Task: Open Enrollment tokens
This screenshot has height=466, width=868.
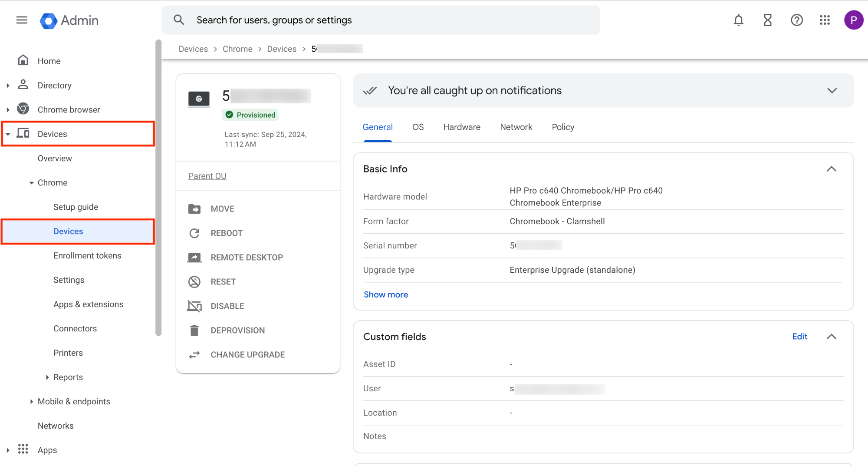Action: [x=87, y=255]
